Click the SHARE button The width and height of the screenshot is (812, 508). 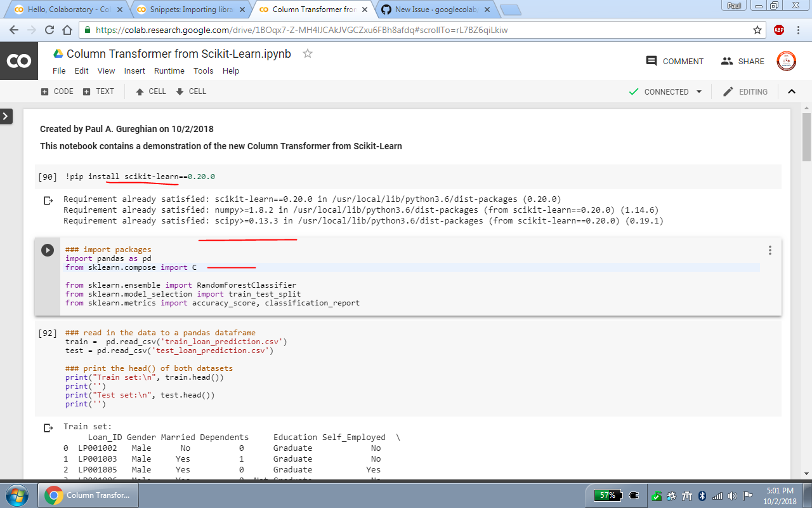[x=742, y=61]
